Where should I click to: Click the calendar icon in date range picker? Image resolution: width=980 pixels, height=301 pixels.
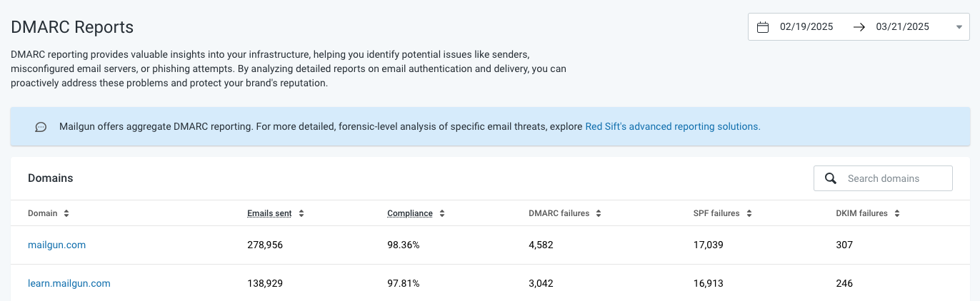click(763, 27)
